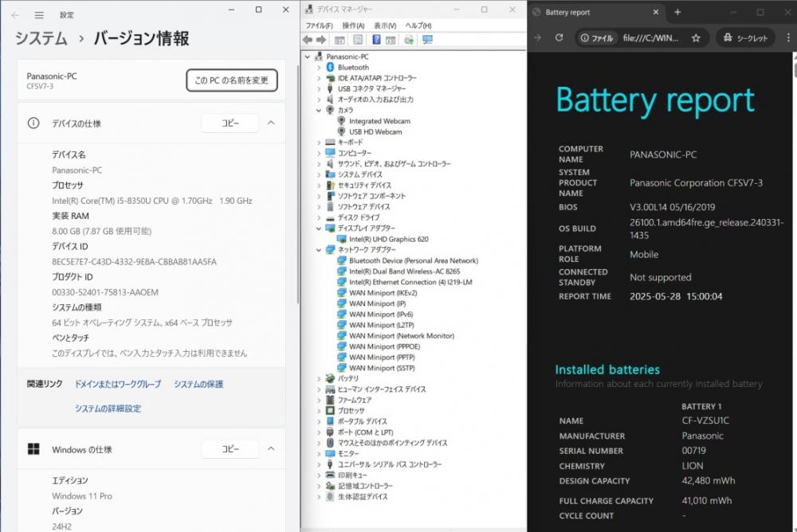This screenshot has width=797, height=532.
Task: Click the Bluetooth icon in the device tree
Action: [x=330, y=67]
